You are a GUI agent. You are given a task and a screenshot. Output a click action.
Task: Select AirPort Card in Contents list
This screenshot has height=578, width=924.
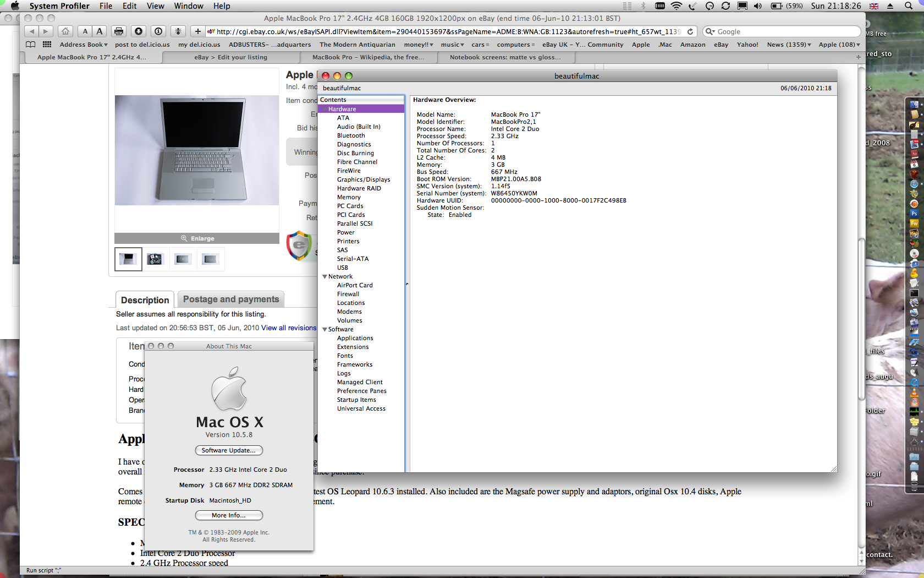pyautogui.click(x=355, y=285)
